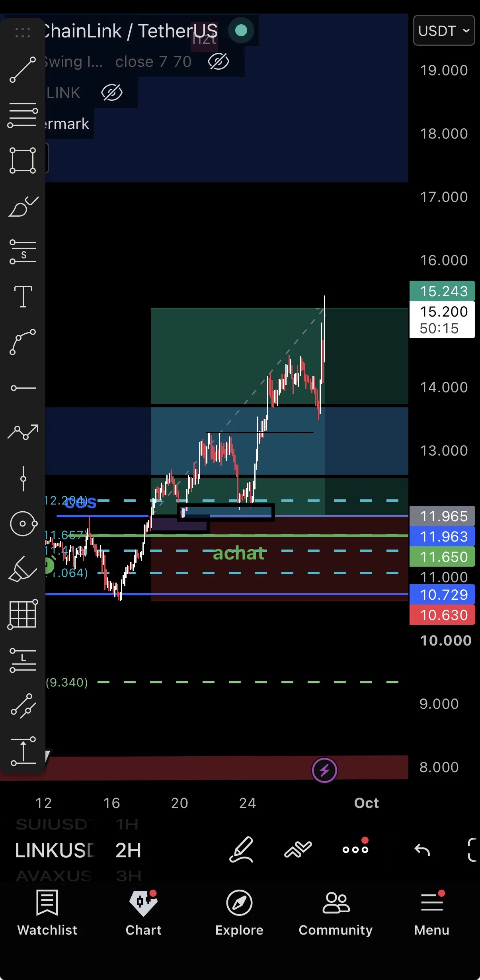Select the circle ellipse tool

[x=23, y=524]
